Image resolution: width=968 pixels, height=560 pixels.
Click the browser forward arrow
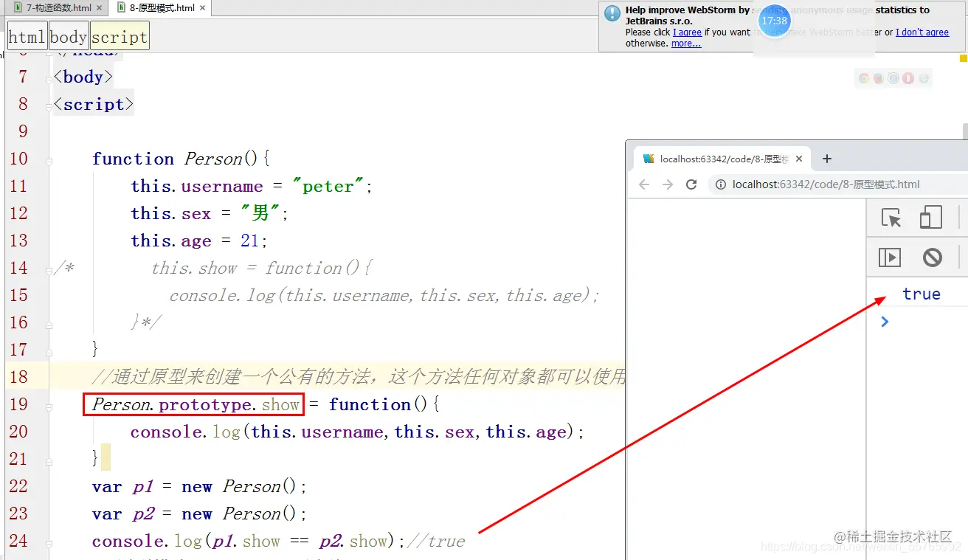(x=668, y=184)
